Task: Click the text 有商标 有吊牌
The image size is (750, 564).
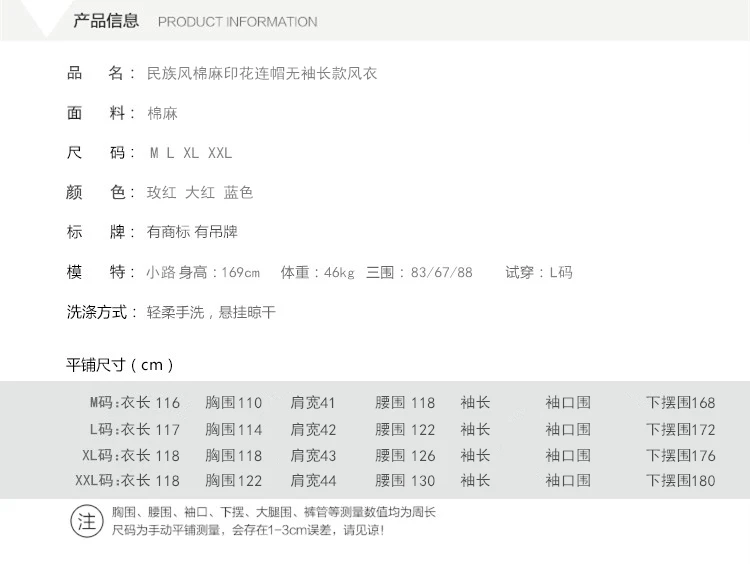Action: tap(192, 232)
